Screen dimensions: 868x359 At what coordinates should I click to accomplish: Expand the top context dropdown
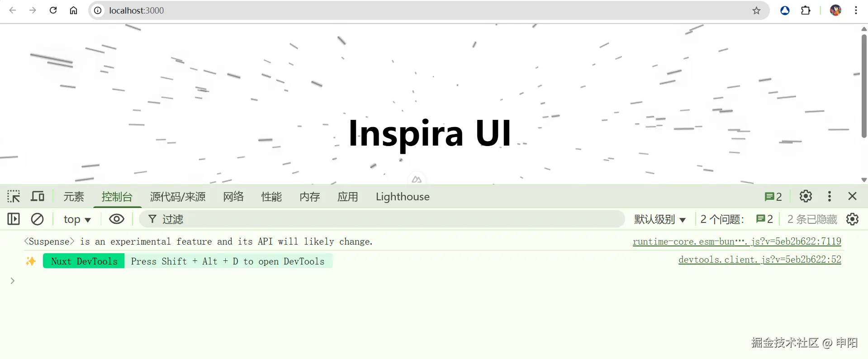click(77, 220)
